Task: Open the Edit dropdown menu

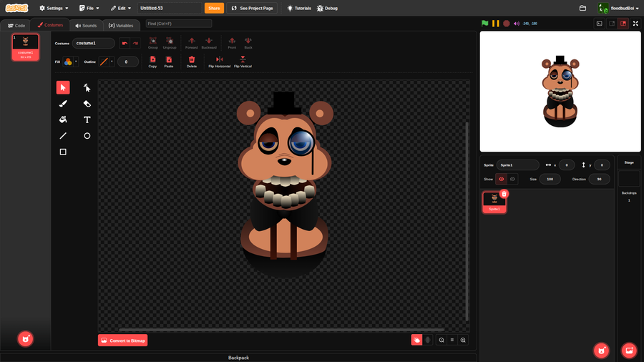Action: pos(121,8)
